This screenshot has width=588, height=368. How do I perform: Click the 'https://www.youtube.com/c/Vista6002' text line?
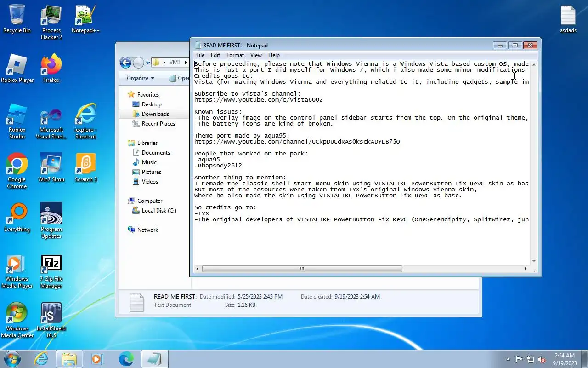pos(258,99)
